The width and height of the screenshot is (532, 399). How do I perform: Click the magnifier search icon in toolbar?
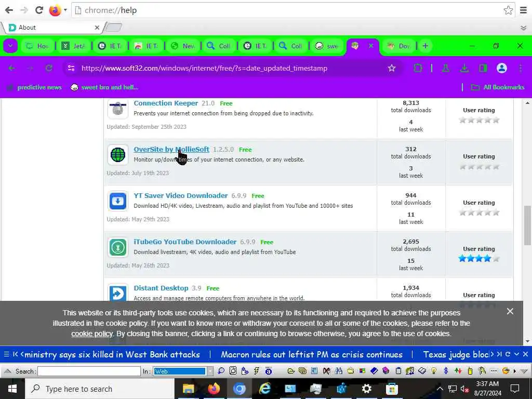221,371
